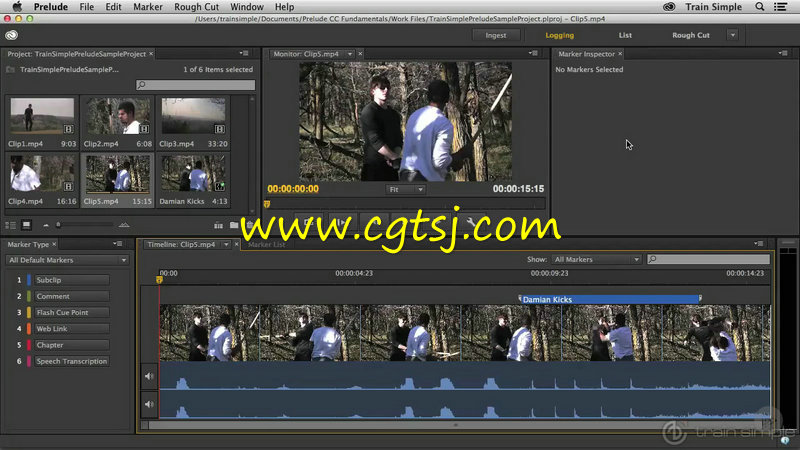Viewport: 800px width, 450px height.
Task: Open the Apple menu
Action: tap(17, 7)
